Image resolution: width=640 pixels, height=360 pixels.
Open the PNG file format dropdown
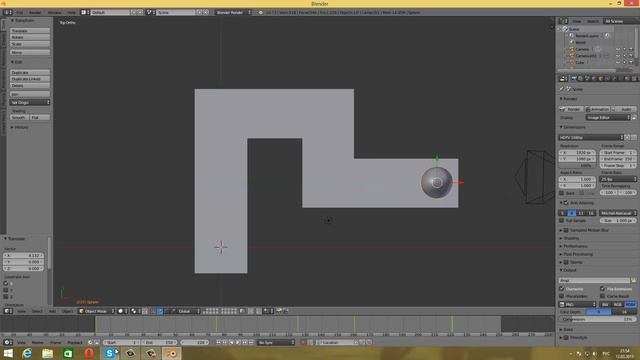(578, 304)
